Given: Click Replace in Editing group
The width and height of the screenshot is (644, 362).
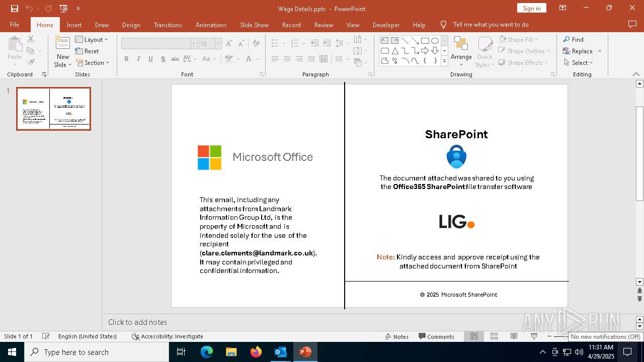Looking at the screenshot, I should coord(577,51).
